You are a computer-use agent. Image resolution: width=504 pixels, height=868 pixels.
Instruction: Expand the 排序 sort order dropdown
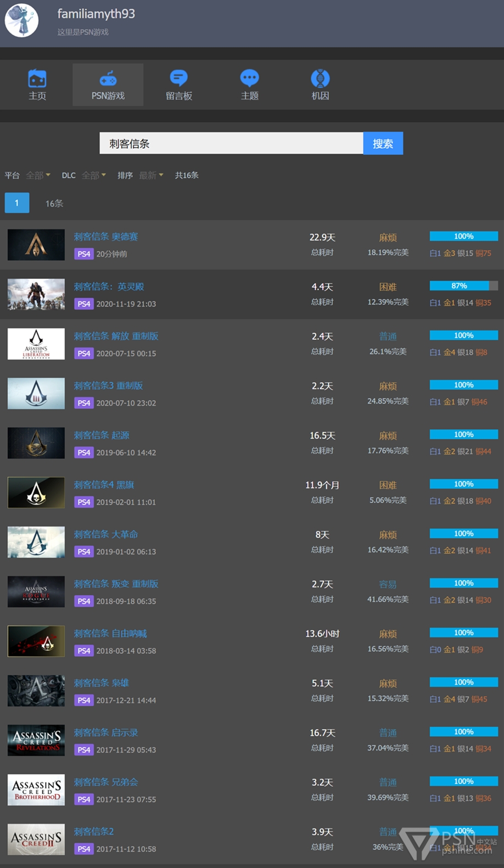[x=151, y=175]
